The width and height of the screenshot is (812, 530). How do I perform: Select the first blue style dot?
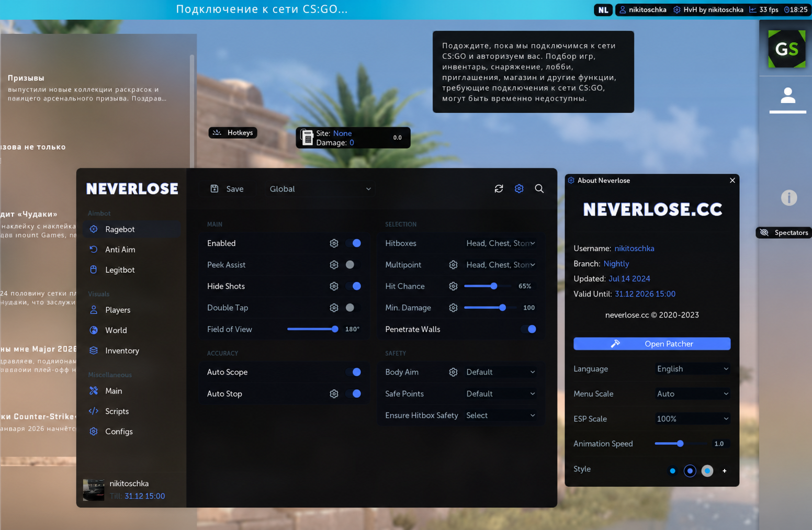(673, 471)
